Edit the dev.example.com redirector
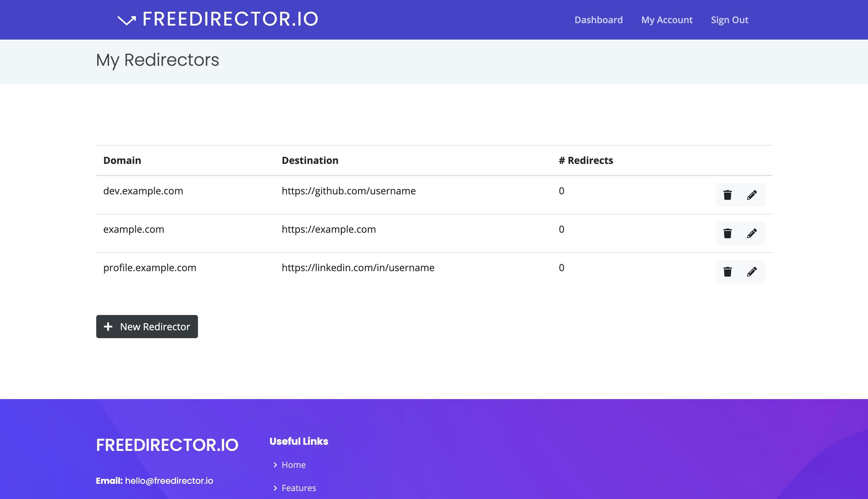Viewport: 868px width, 499px height. [x=752, y=195]
